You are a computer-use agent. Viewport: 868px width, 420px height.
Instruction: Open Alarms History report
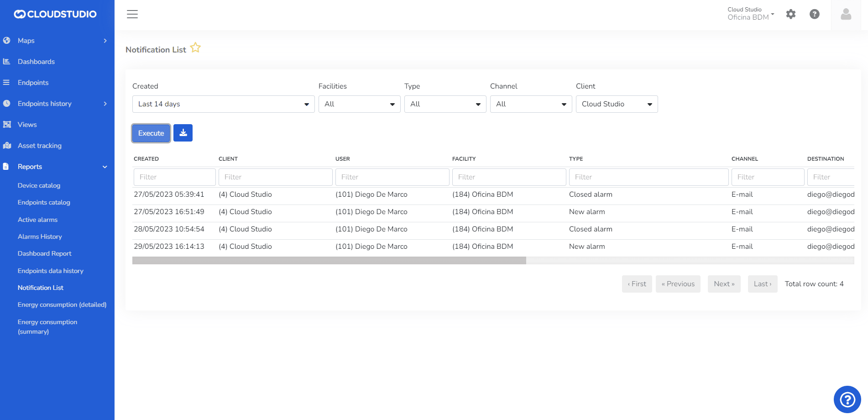40,236
